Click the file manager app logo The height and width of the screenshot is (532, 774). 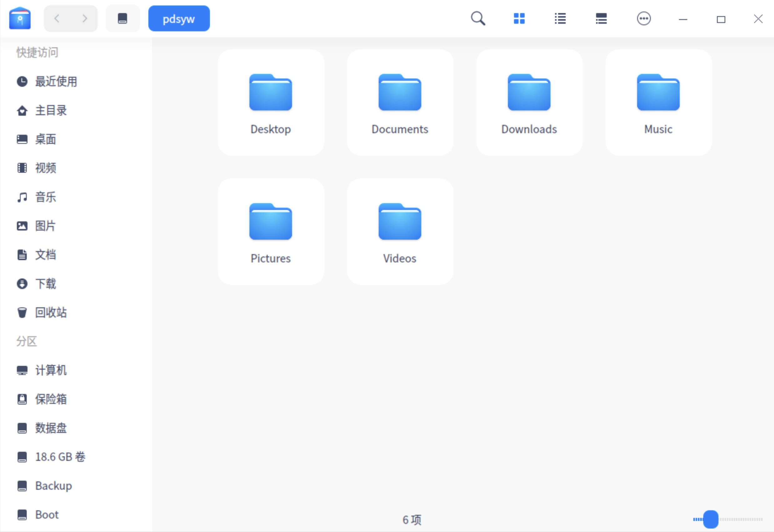pos(20,18)
